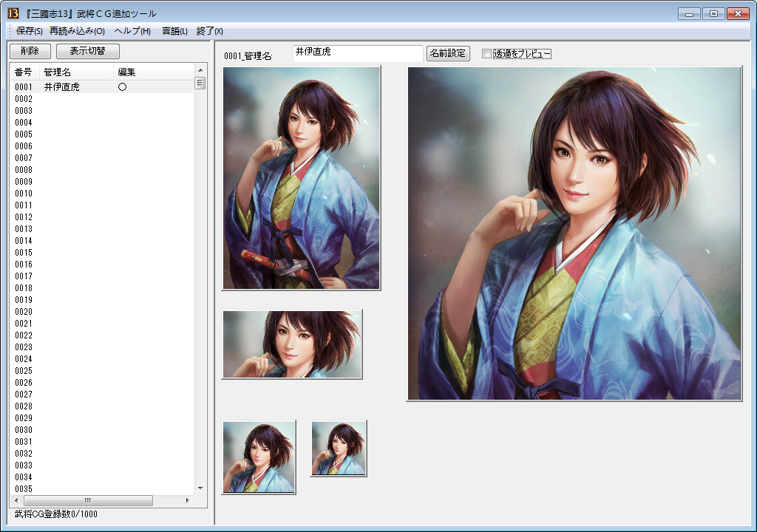
Task: Select row 0006 in the list
Action: pos(102,146)
